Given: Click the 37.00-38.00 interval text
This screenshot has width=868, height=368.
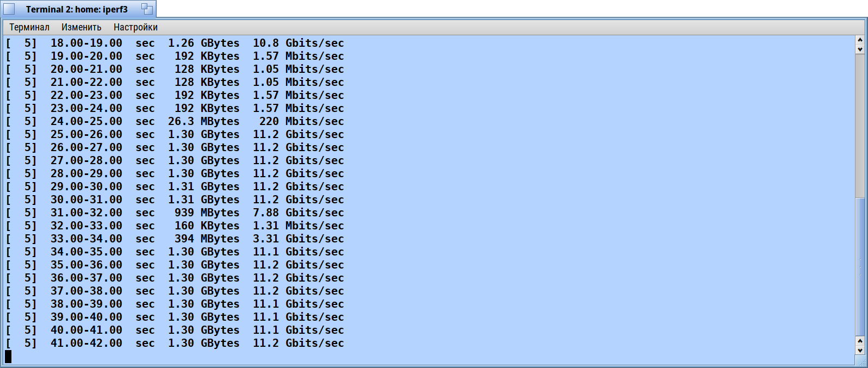Looking at the screenshot, I should [86, 291].
